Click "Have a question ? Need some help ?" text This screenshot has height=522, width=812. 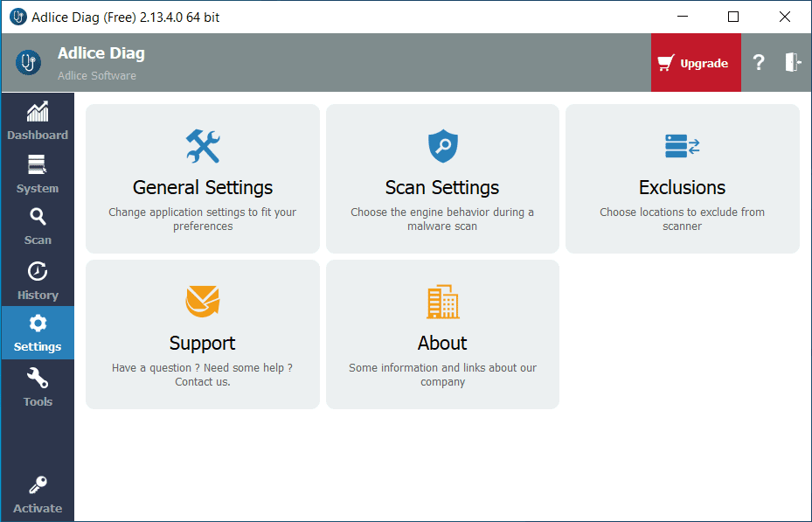203,368
